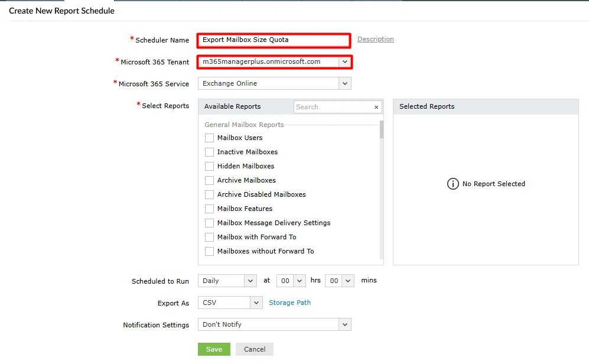Tick the Mailbox Features report

point(209,209)
